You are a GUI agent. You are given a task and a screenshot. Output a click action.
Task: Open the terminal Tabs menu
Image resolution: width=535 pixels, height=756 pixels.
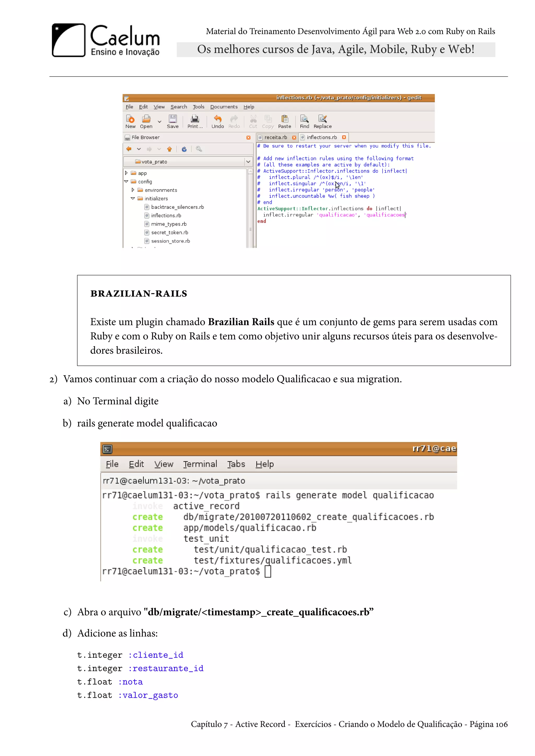236,464
